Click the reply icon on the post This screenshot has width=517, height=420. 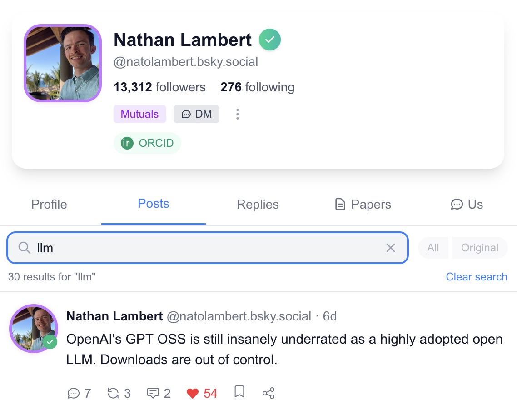click(74, 393)
